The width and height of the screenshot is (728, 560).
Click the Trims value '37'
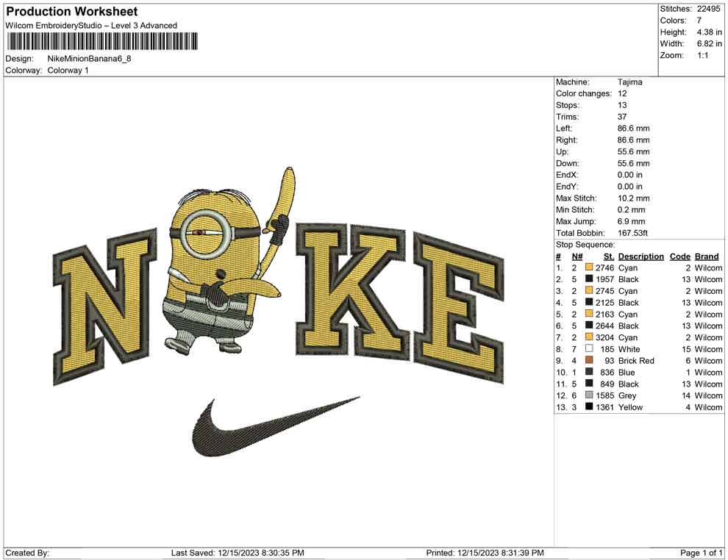coord(621,117)
